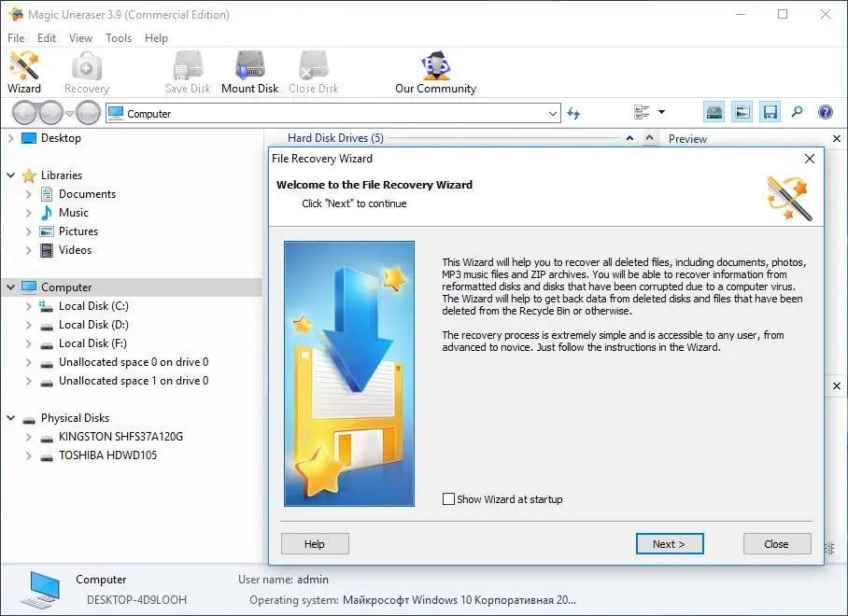Image resolution: width=848 pixels, height=616 pixels.
Task: Toggle the drive panel icon in toolbar
Action: coord(714,112)
